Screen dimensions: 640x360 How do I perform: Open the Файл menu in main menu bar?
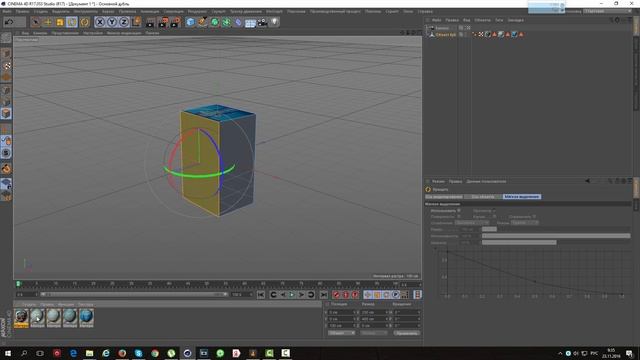pyautogui.click(x=7, y=11)
